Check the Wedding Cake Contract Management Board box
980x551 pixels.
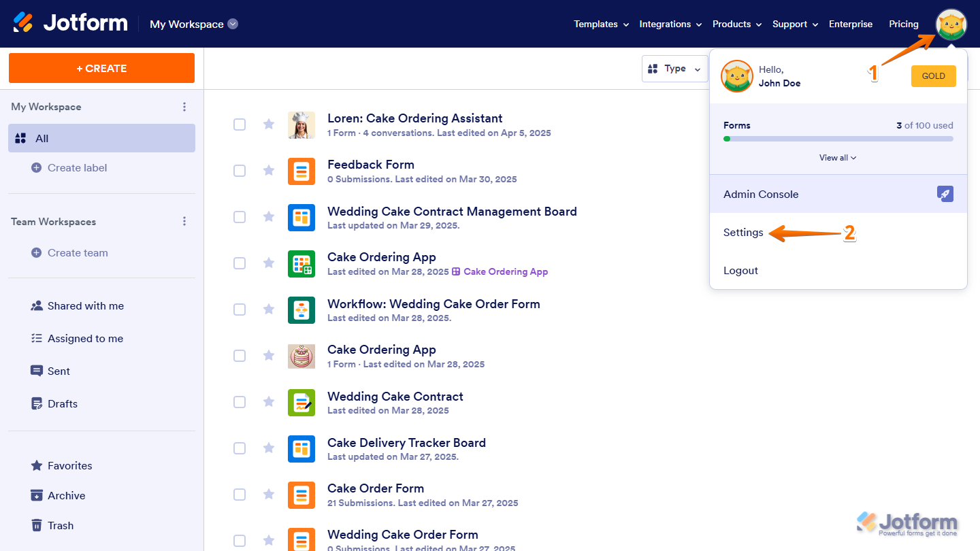(240, 217)
